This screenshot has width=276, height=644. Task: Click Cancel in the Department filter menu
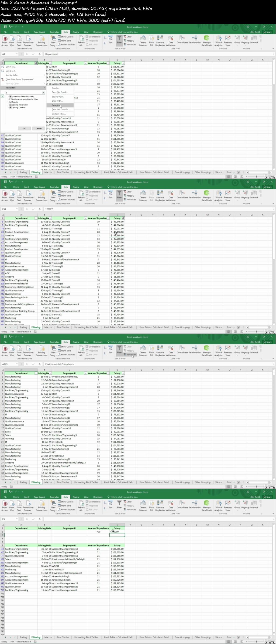[39, 129]
